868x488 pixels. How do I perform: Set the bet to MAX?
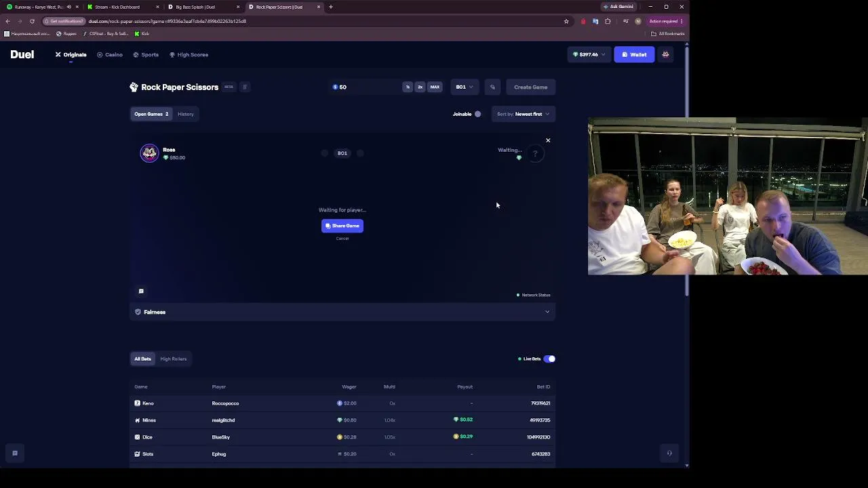pos(435,87)
